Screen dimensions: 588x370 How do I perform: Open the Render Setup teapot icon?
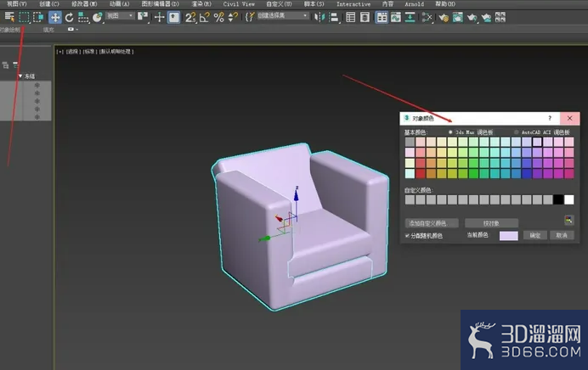[444, 17]
